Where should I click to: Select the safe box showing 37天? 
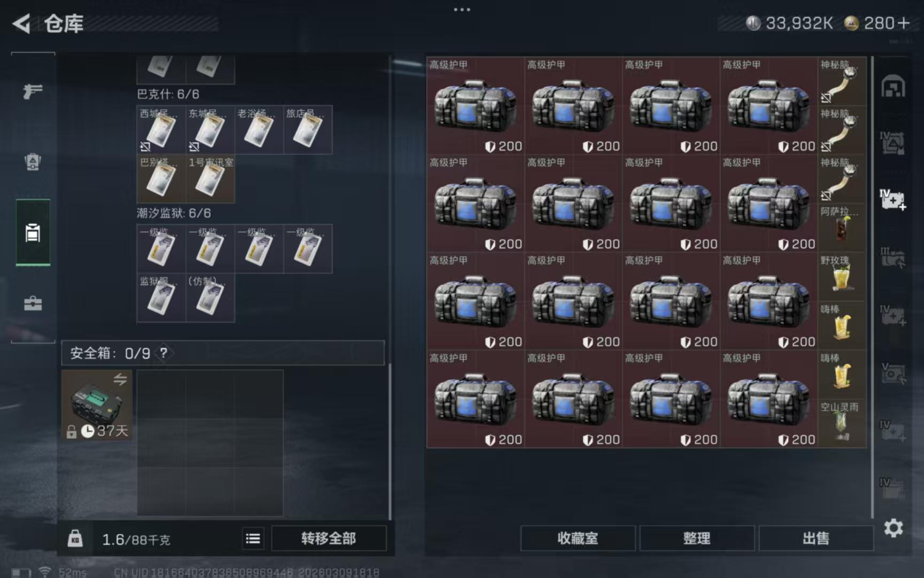[x=97, y=405]
